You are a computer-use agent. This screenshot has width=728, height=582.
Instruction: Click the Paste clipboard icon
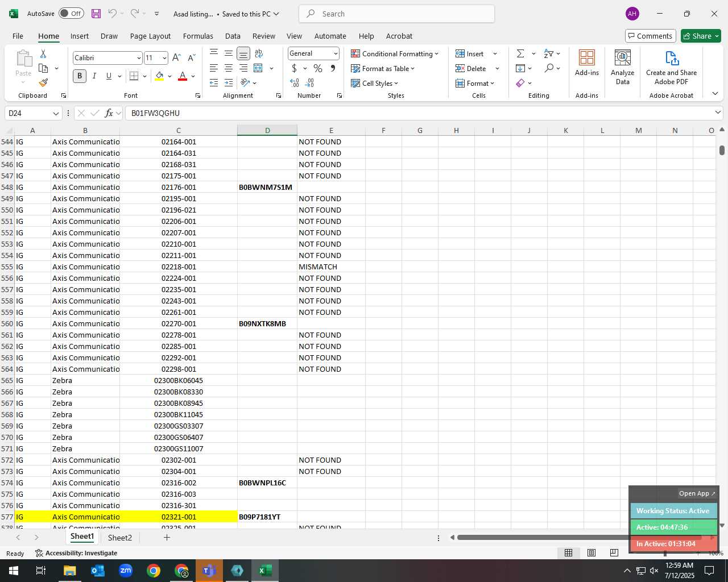[x=23, y=59]
